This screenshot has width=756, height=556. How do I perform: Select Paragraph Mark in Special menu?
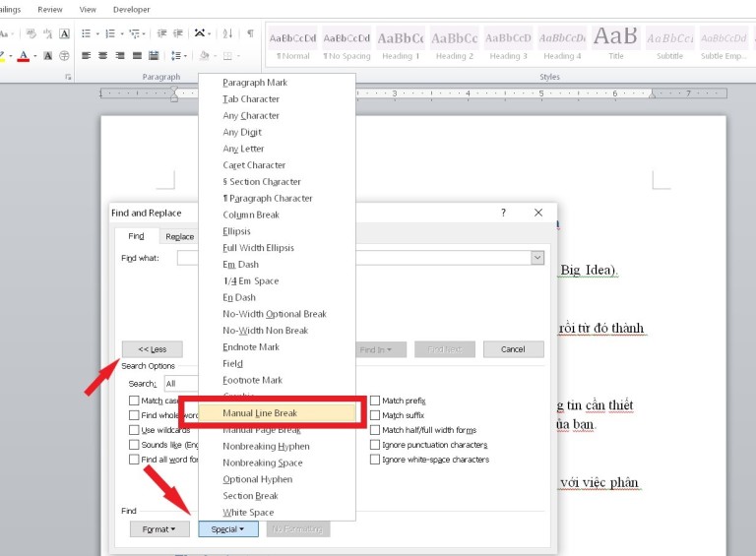[278, 83]
